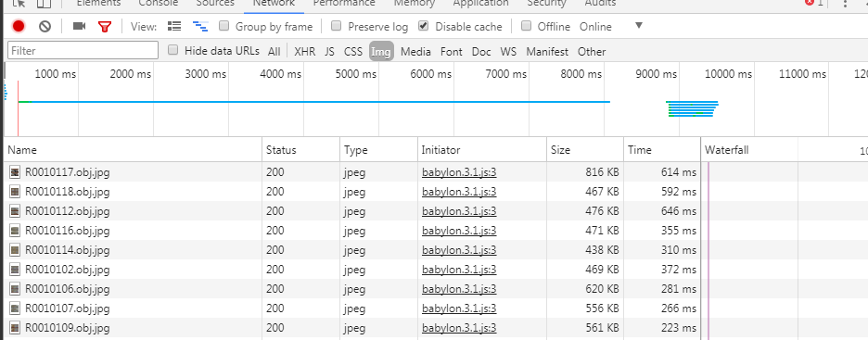Select request R0010116.obj.jpg
The width and height of the screenshot is (868, 340).
pos(68,231)
